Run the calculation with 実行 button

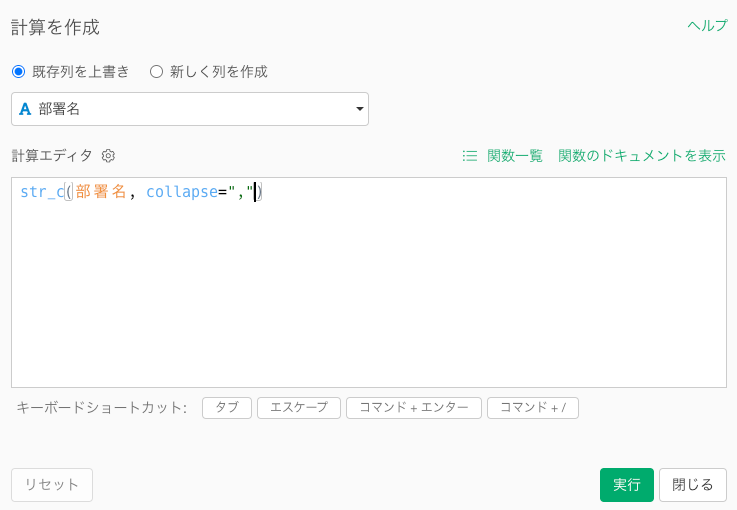[626, 485]
